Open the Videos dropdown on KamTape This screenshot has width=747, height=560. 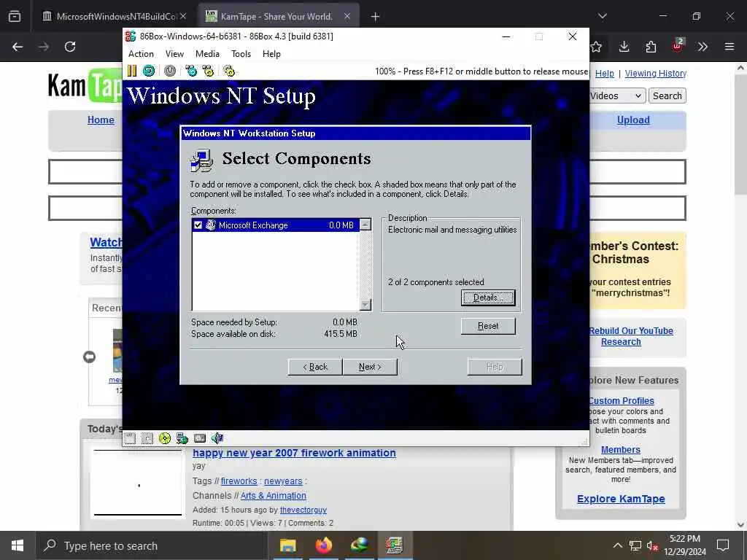617,96
